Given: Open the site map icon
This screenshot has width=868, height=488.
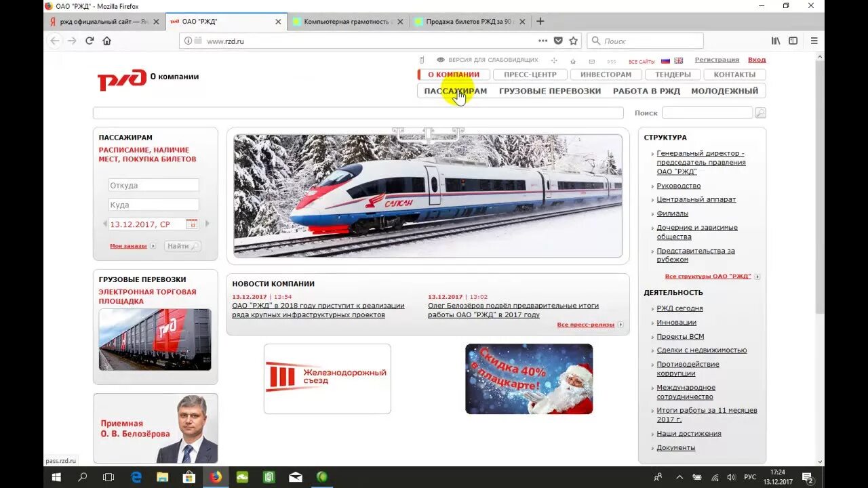Looking at the screenshot, I should point(554,61).
